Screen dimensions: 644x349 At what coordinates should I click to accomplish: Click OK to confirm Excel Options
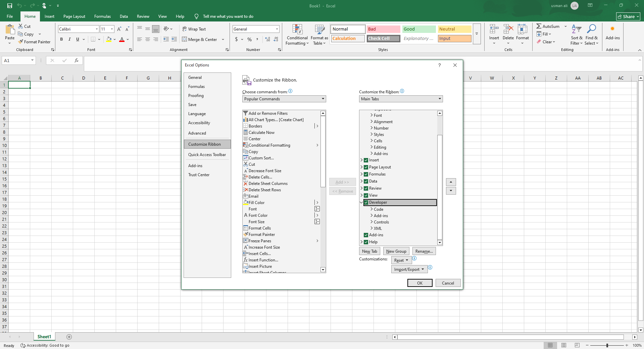420,283
